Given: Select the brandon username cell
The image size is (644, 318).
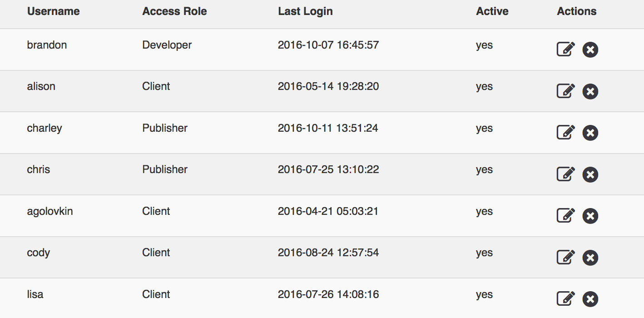Looking at the screenshot, I should click(47, 45).
